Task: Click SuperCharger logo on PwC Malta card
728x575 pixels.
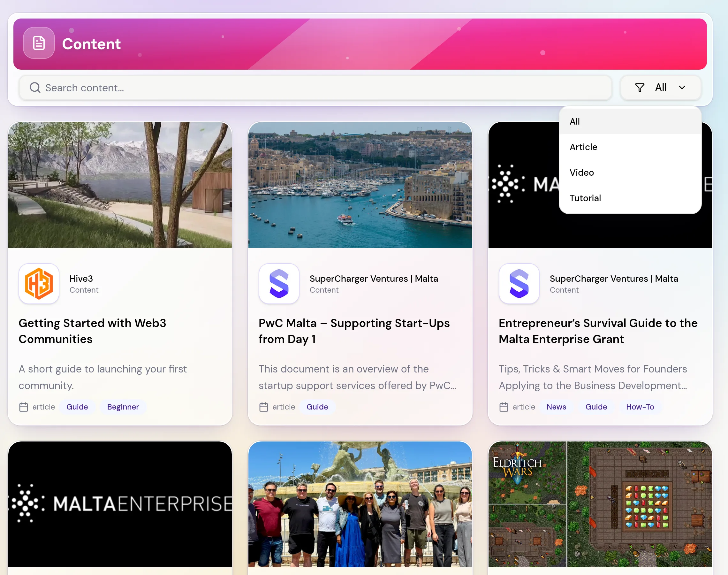Action: point(279,283)
